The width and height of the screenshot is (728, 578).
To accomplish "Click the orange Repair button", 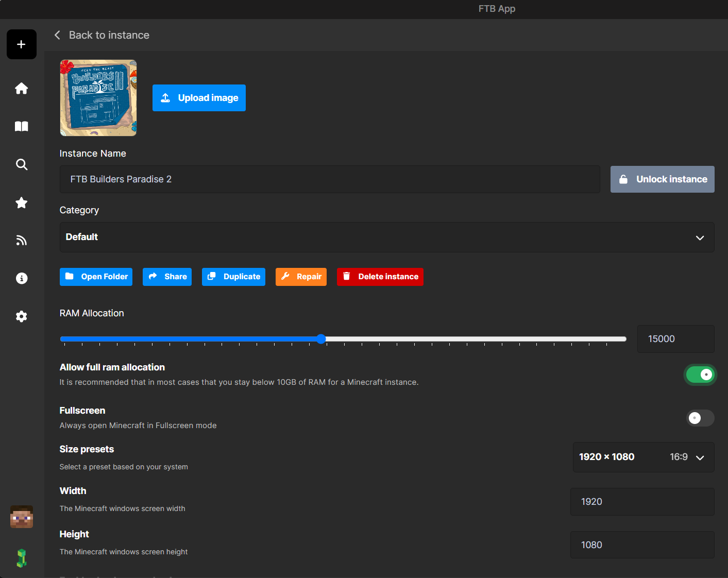I will (301, 277).
